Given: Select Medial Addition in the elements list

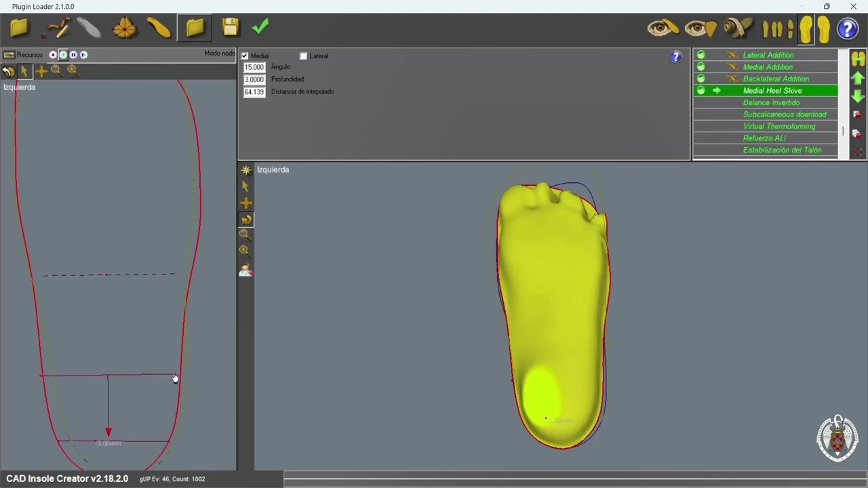Looking at the screenshot, I should point(767,67).
